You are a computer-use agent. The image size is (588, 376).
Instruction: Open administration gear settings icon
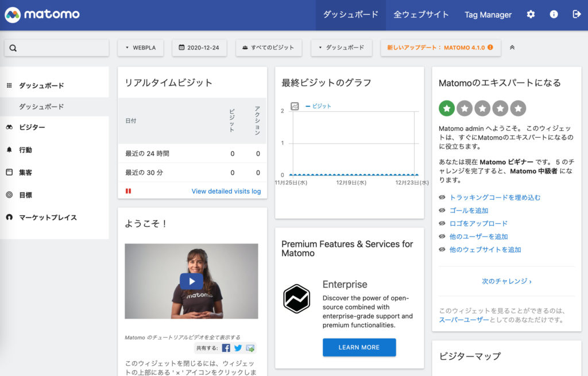click(531, 14)
